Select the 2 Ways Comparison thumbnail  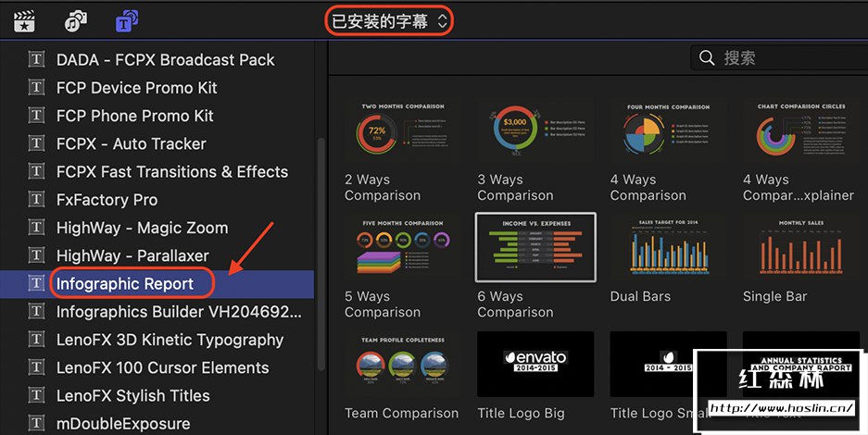point(403,130)
